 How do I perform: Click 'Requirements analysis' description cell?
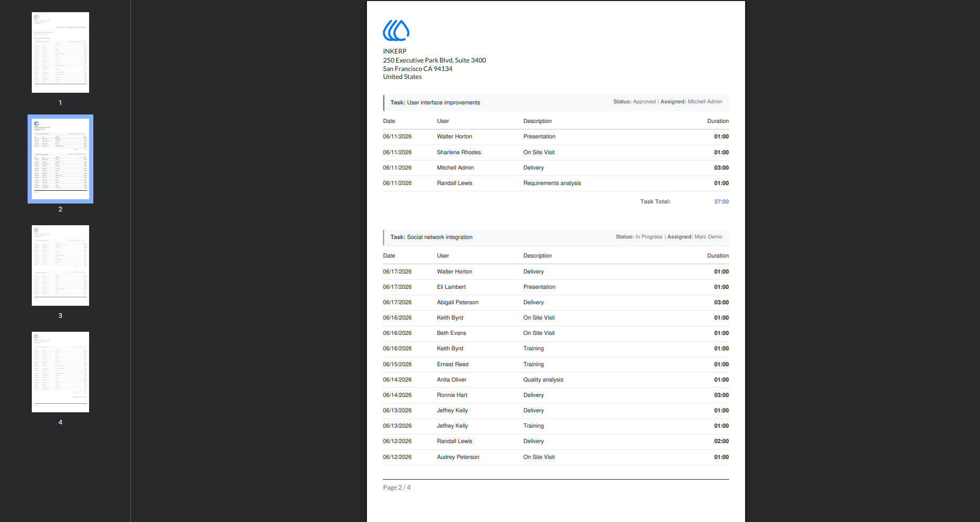(x=552, y=183)
